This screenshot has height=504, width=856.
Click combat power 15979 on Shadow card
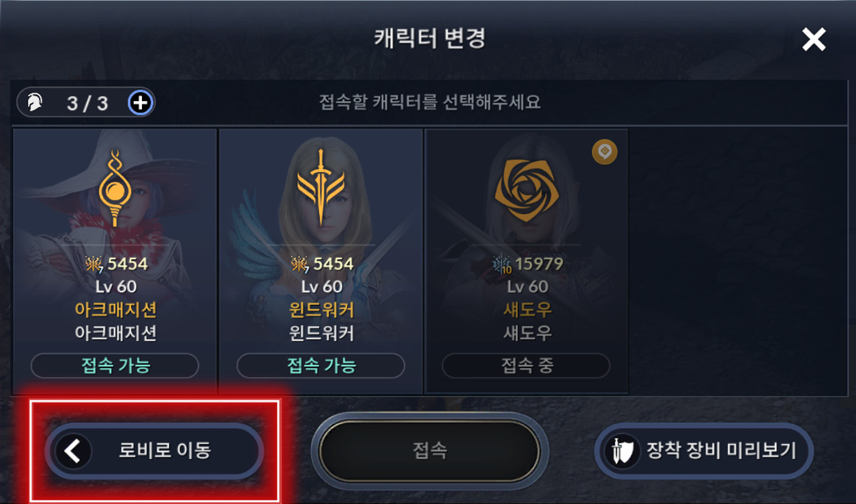click(539, 263)
